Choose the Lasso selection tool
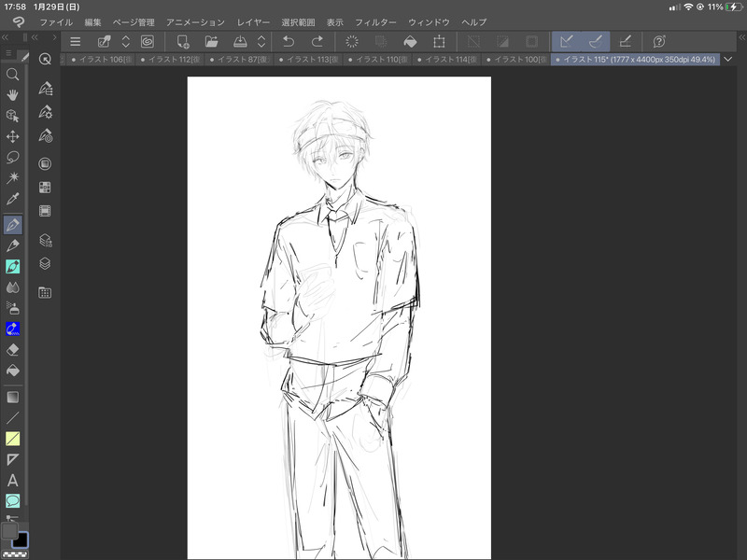The width and height of the screenshot is (747, 560). pos(13,157)
